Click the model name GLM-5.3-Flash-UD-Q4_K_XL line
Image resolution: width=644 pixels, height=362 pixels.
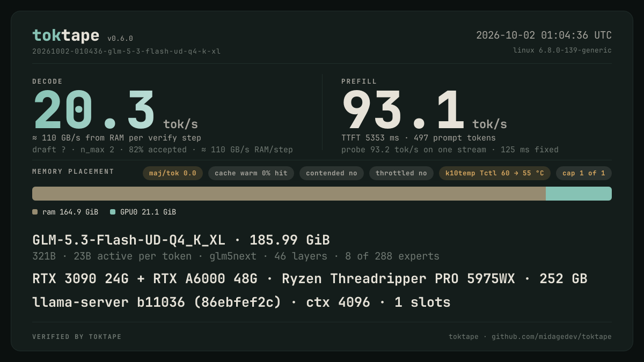tap(181, 240)
